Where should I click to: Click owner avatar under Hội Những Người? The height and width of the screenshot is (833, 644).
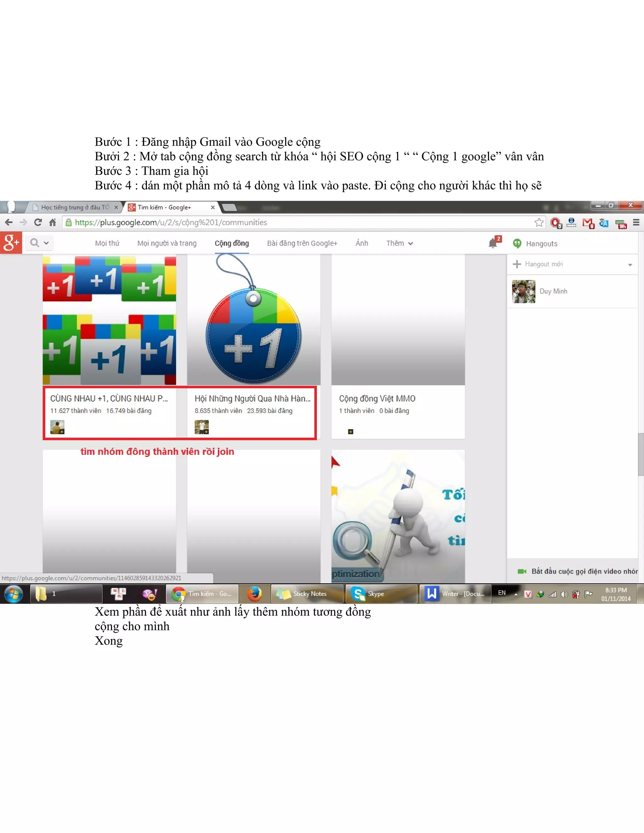click(202, 427)
